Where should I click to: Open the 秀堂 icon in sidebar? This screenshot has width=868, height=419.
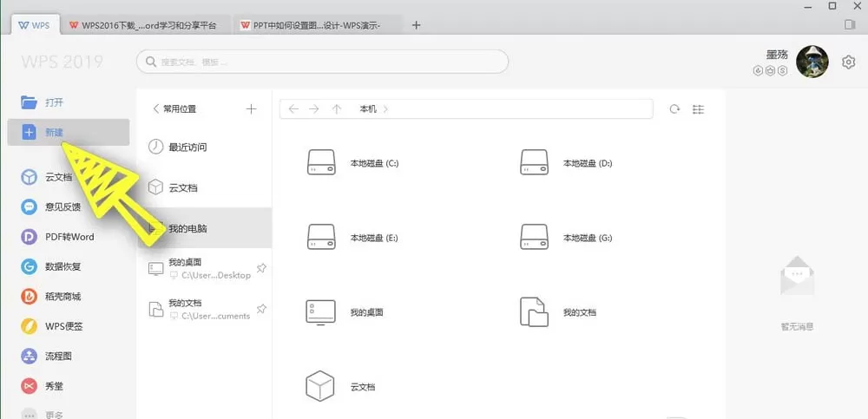29,386
